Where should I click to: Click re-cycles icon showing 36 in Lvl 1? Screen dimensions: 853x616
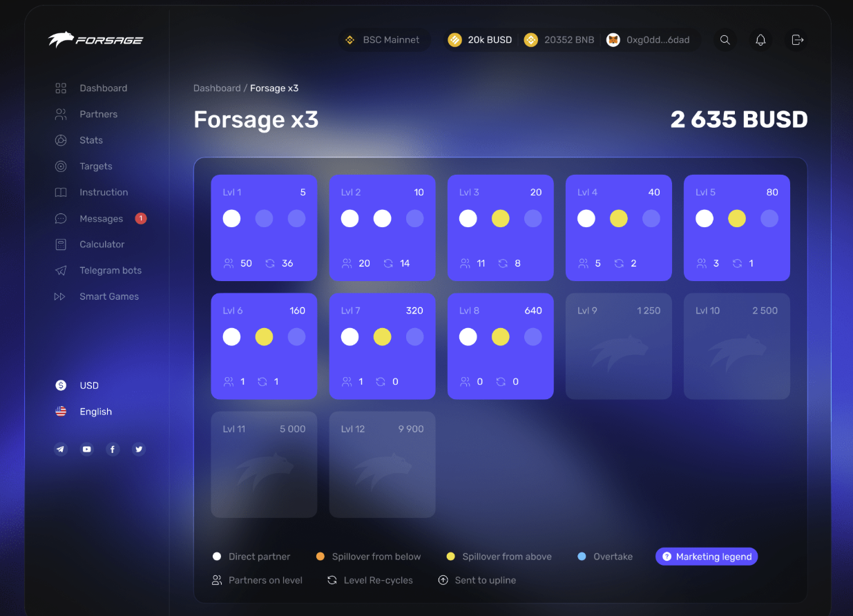270,263
